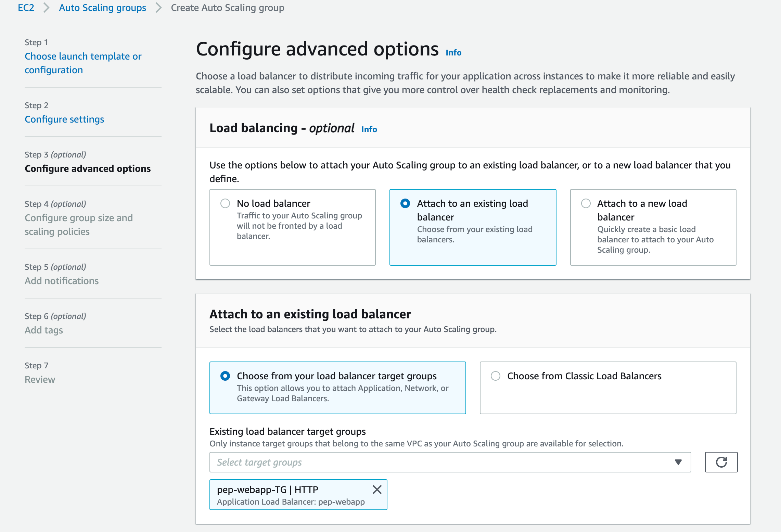
Task: Click the Review step in sidebar
Action: 40,379
